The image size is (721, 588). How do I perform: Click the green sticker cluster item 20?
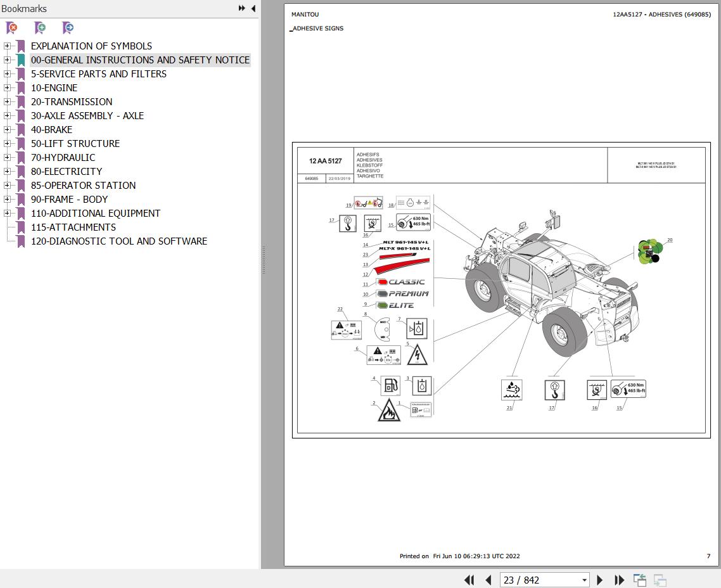[650, 252]
